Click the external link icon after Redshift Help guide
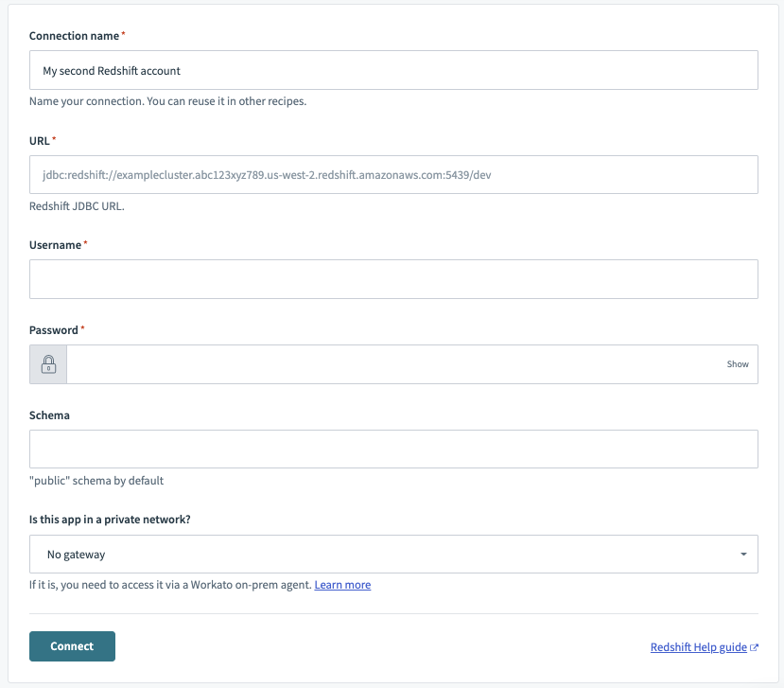The width and height of the screenshot is (784, 688). [x=756, y=646]
